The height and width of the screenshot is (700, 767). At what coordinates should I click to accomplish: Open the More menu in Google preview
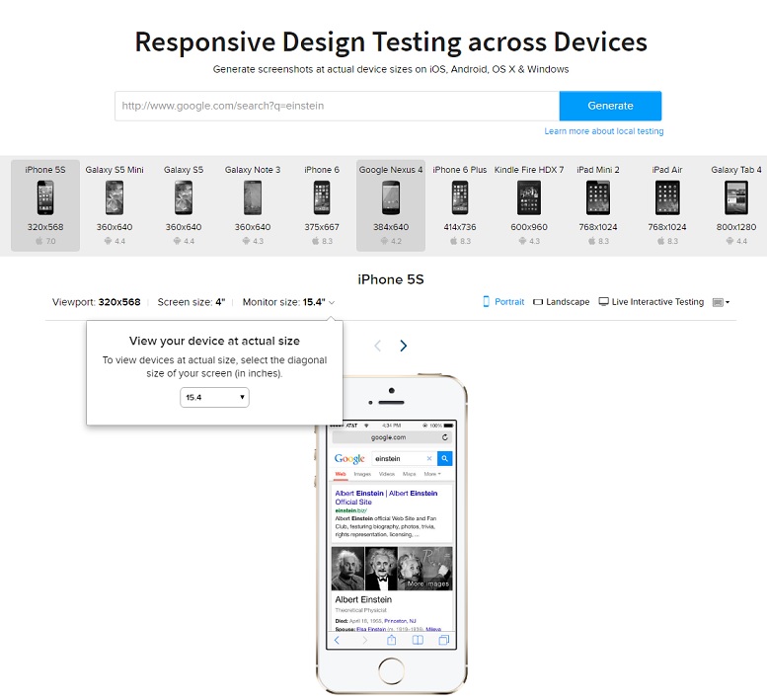click(x=432, y=474)
